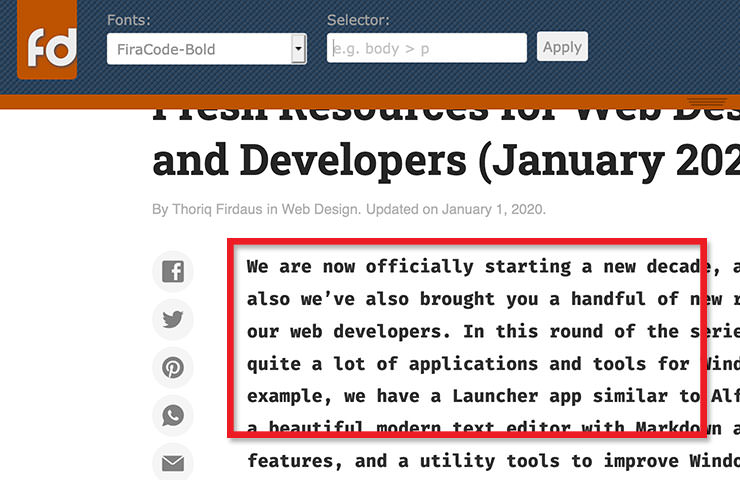Click the orange fd logo icon
This screenshot has width=740, height=480.
pos(47,40)
